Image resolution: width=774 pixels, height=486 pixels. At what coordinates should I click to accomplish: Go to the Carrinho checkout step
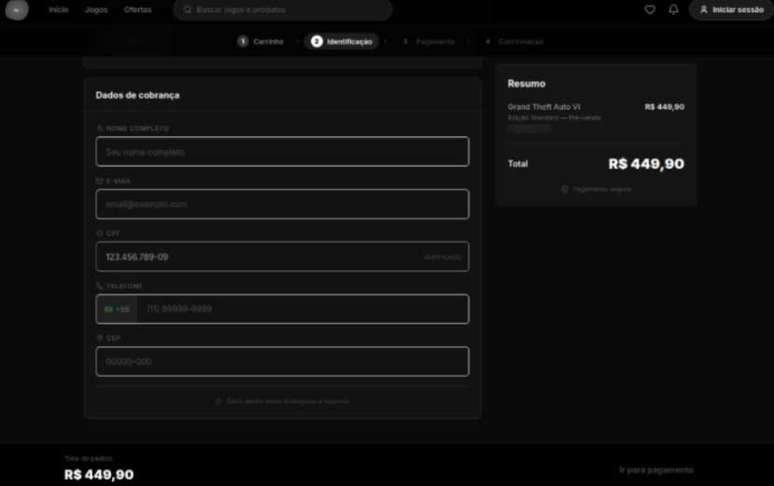pyautogui.click(x=261, y=41)
